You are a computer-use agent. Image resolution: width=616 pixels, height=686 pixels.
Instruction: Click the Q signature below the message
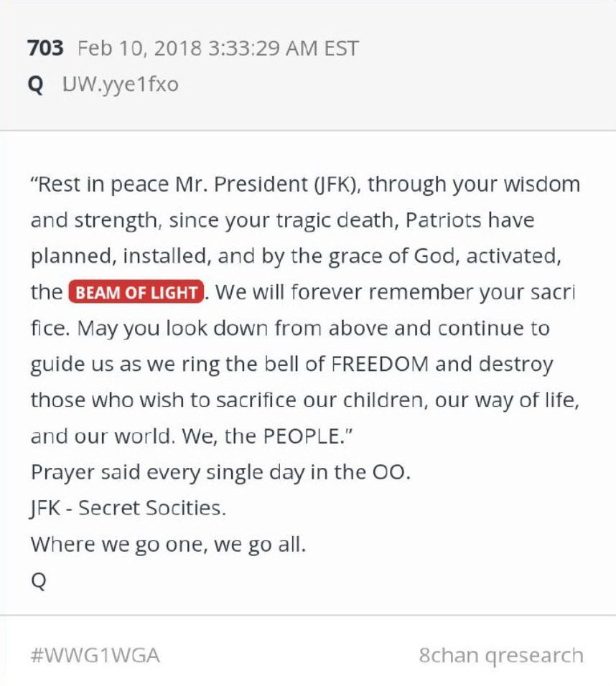coord(38,581)
